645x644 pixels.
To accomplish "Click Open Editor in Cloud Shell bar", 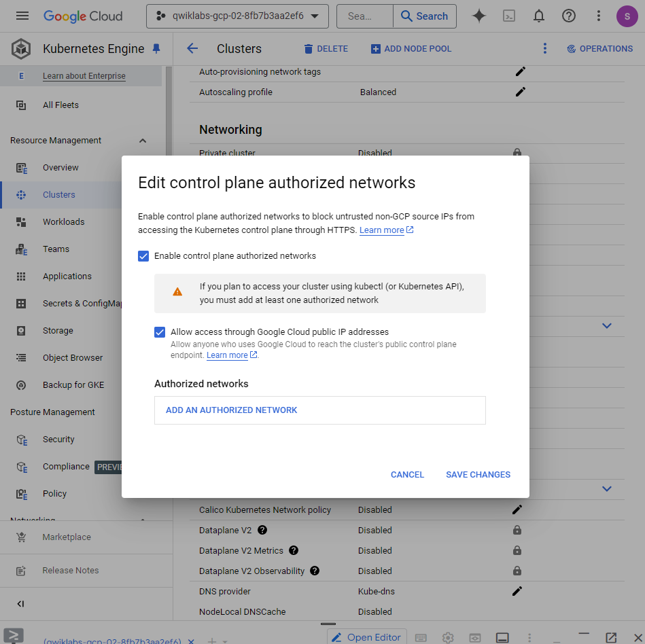I will click(367, 637).
